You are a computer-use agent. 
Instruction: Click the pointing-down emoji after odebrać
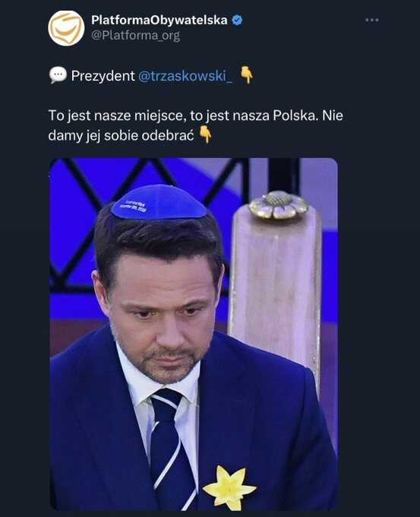(205, 134)
